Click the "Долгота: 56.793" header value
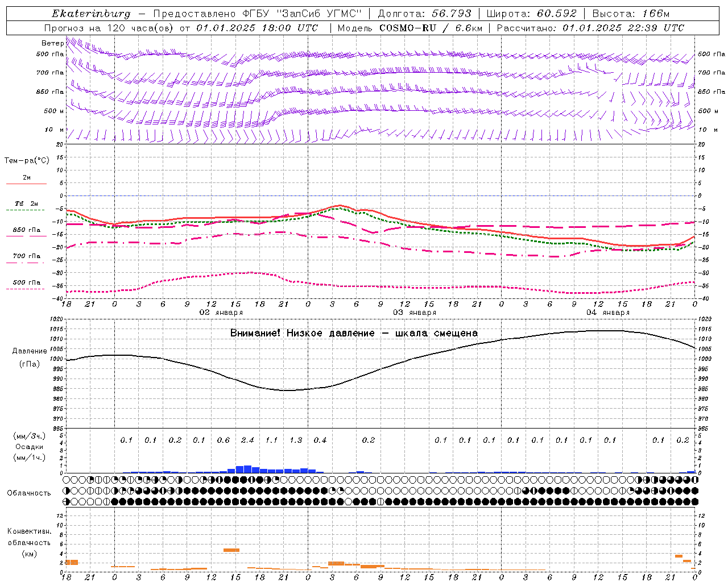Screen dimensions: 728x582 coord(424,14)
